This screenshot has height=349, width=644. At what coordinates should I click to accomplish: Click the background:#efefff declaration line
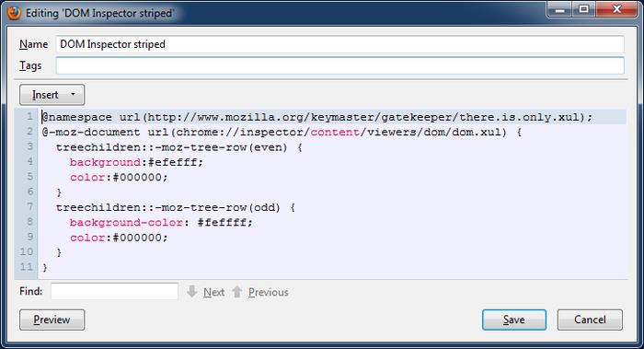(x=136, y=162)
